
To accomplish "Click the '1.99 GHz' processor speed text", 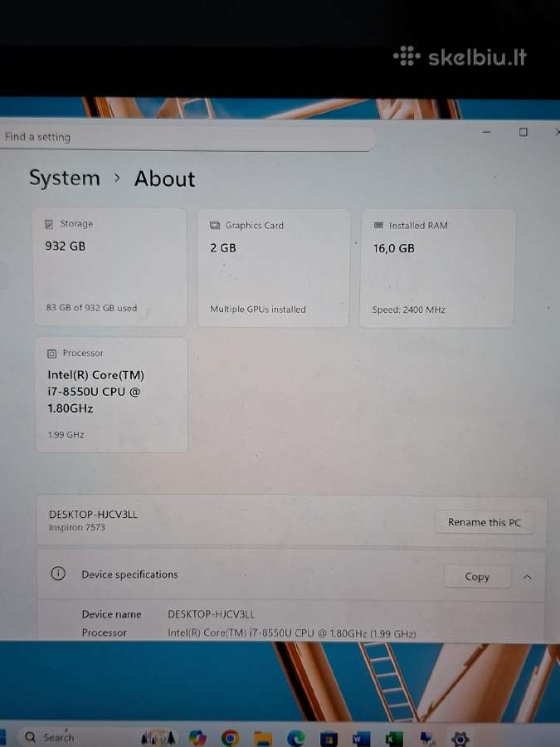I will click(66, 434).
